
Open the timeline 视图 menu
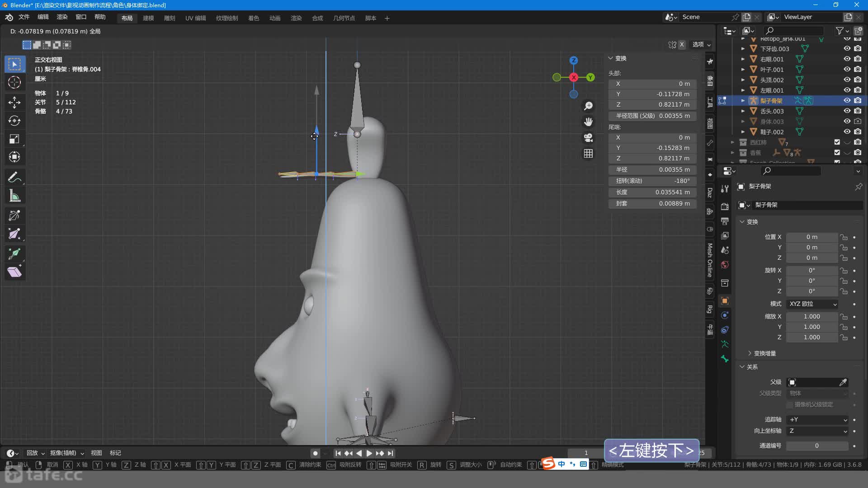click(x=96, y=453)
